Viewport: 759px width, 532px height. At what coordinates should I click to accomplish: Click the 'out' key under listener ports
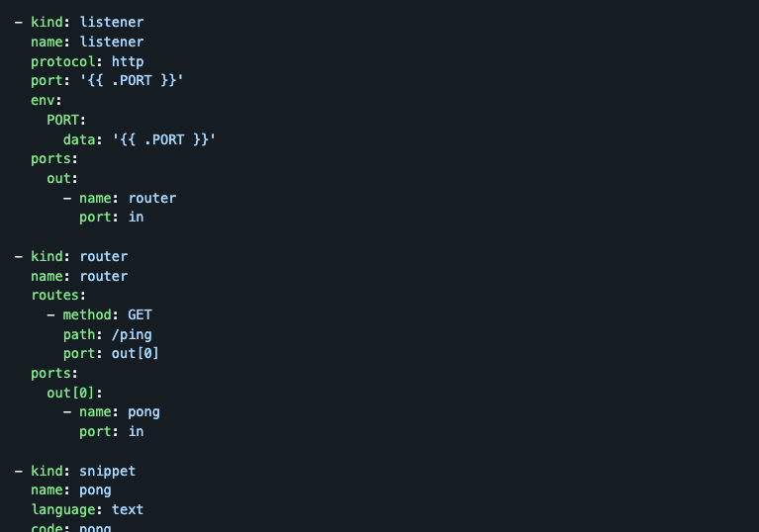coord(58,178)
